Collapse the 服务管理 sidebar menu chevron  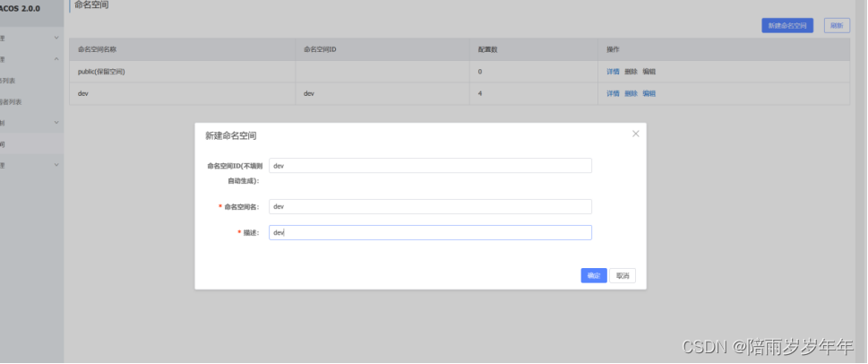pos(56,59)
